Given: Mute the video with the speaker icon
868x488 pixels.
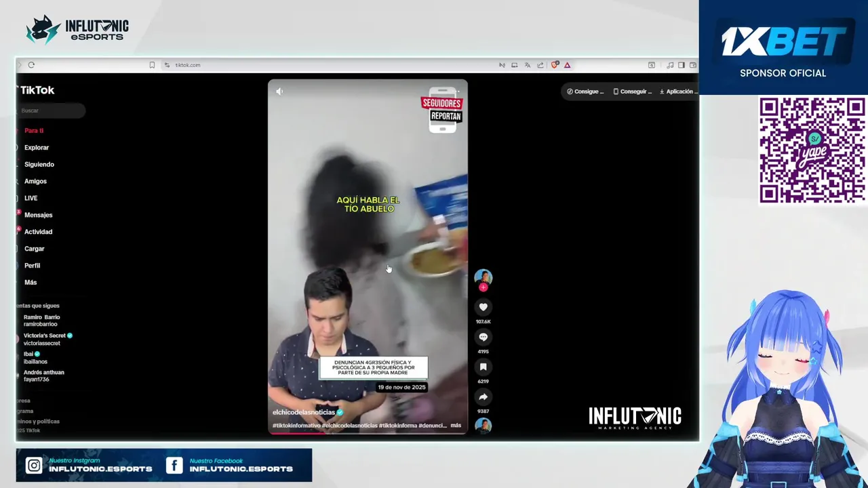Looking at the screenshot, I should coord(279,91).
